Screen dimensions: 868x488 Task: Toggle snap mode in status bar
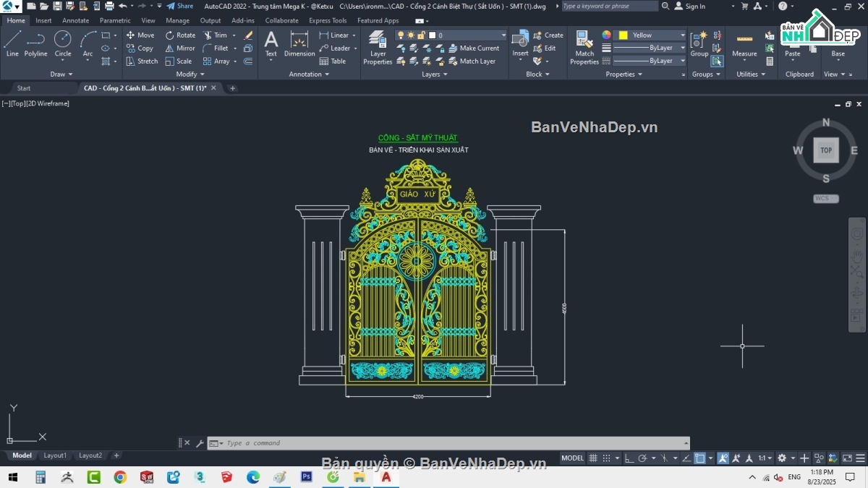(606, 458)
